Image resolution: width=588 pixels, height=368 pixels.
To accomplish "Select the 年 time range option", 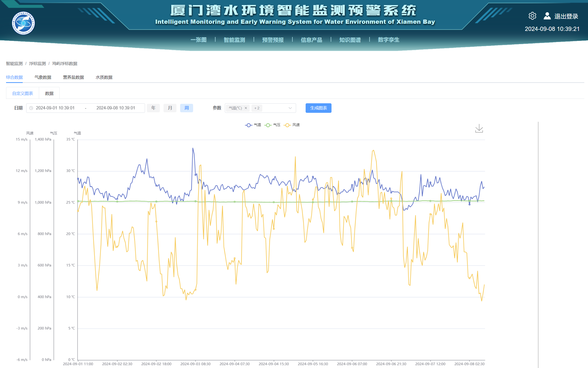I will [x=153, y=108].
